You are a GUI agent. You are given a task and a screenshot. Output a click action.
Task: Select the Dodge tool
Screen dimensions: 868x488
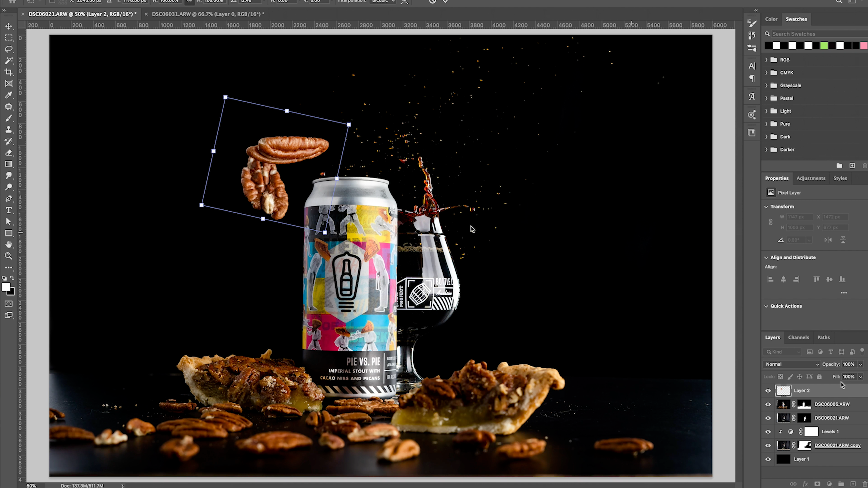(9, 187)
